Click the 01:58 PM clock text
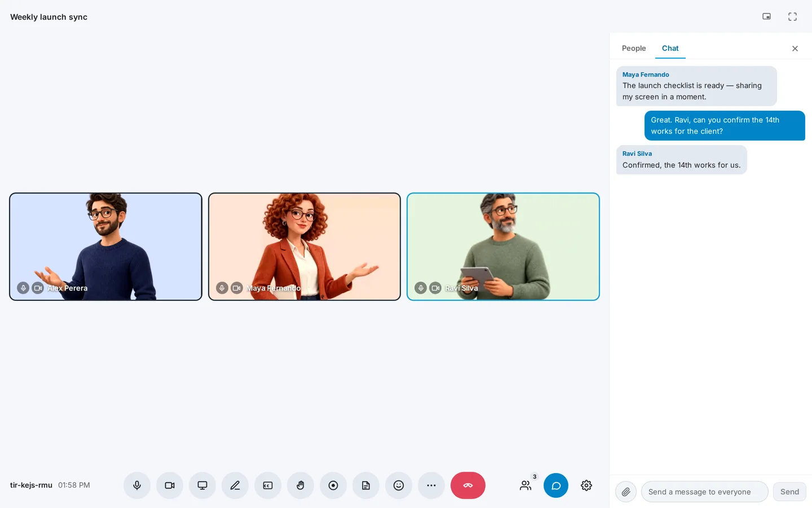The image size is (812, 508). pos(74,485)
